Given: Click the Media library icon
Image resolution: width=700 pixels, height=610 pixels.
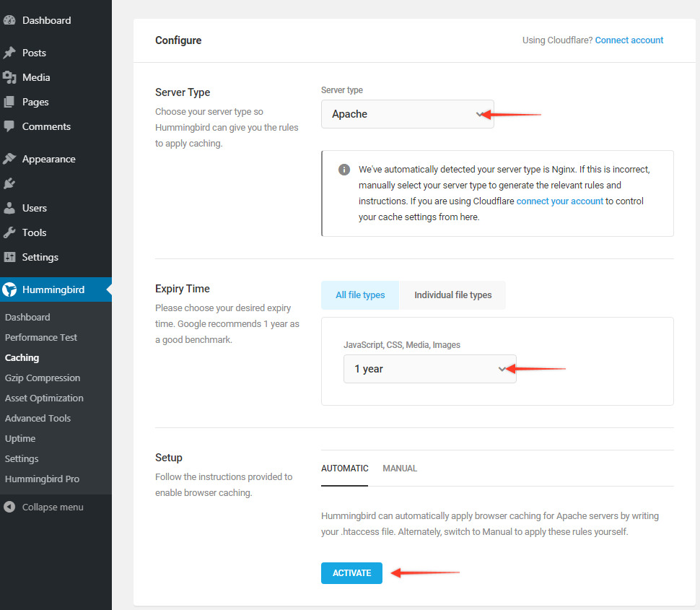Looking at the screenshot, I should pyautogui.click(x=9, y=77).
